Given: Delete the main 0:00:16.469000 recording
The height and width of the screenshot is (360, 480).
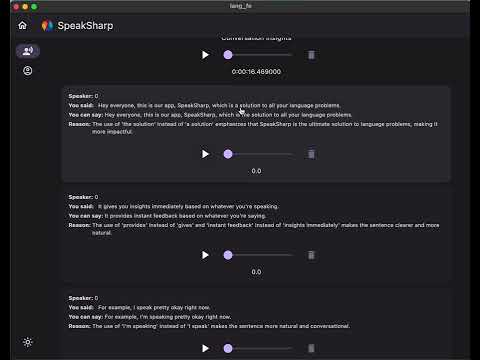Looking at the screenshot, I should pos(311,55).
